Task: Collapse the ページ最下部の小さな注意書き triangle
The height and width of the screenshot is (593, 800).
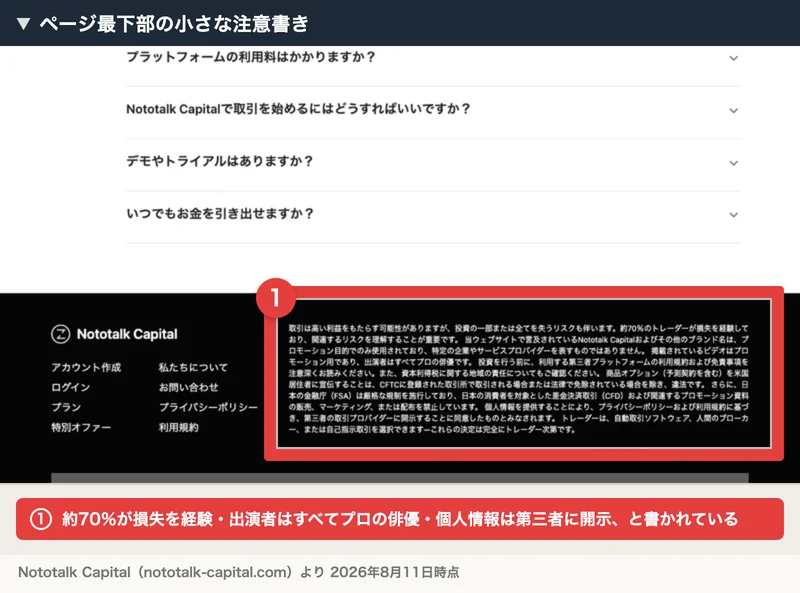Action: click(23, 23)
